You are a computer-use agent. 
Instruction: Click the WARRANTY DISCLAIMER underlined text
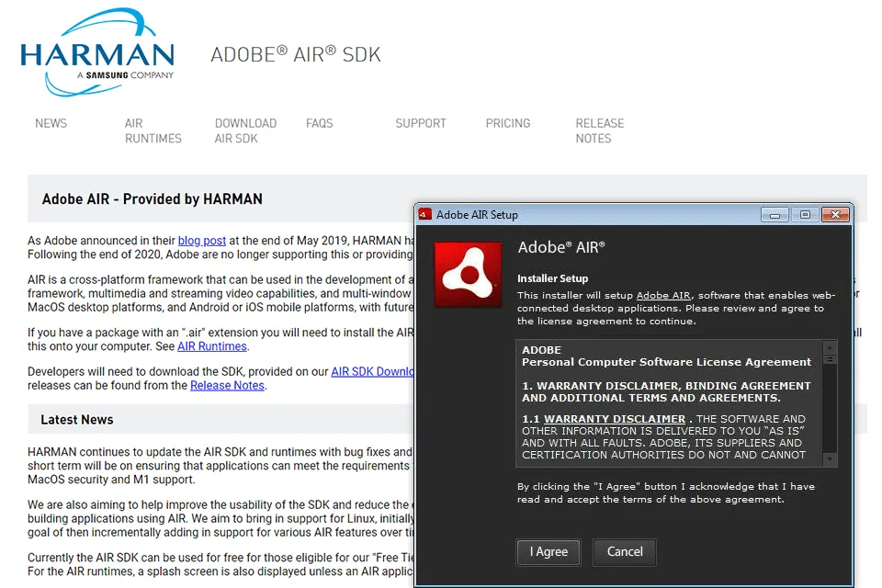coord(615,419)
